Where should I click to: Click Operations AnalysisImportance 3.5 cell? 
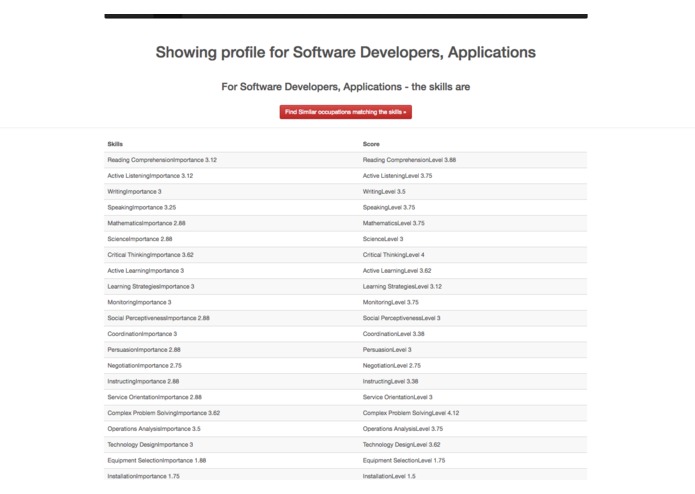[x=154, y=429]
